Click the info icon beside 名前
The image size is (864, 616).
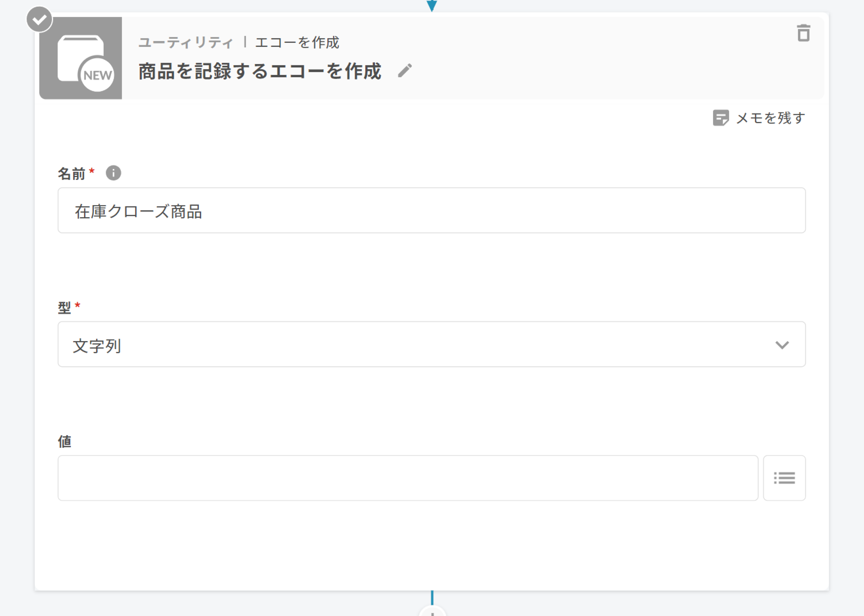point(113,173)
